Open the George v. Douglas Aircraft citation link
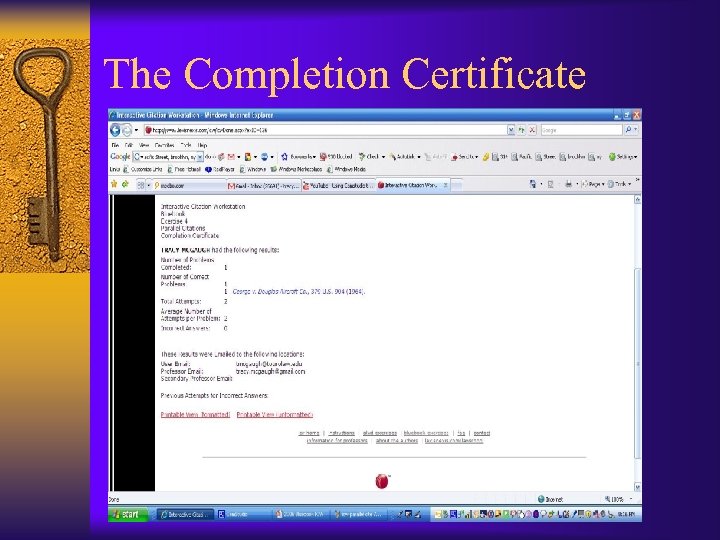The height and width of the screenshot is (540, 720). tap(299, 292)
